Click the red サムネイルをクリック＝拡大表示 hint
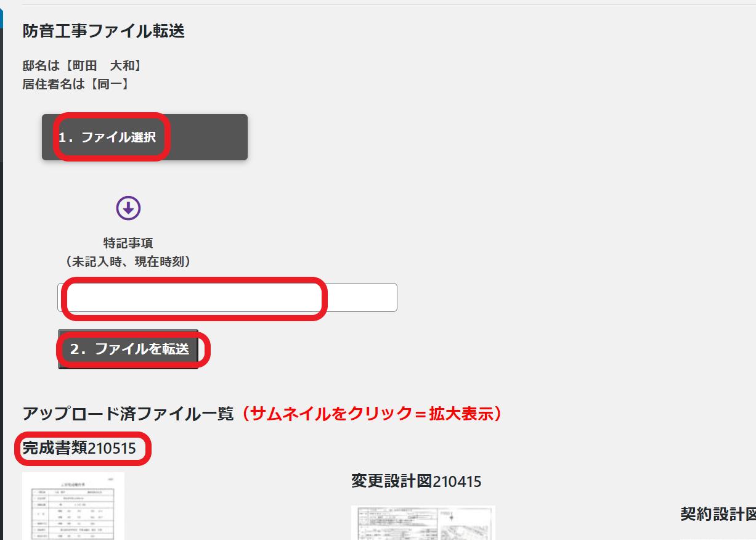Viewport: 756px width, 540px height. pos(370,414)
